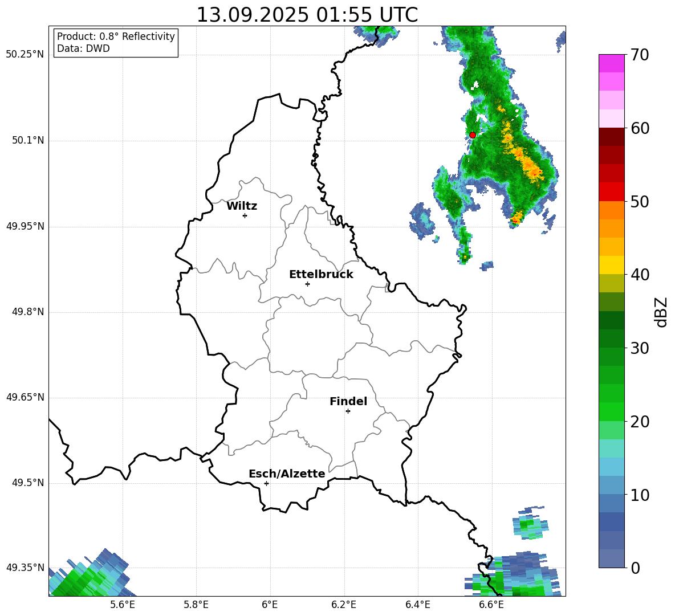Screen dimensions: 675x616
Task: Pick the dark blue band just below 10 dBZ
Action: (611, 503)
